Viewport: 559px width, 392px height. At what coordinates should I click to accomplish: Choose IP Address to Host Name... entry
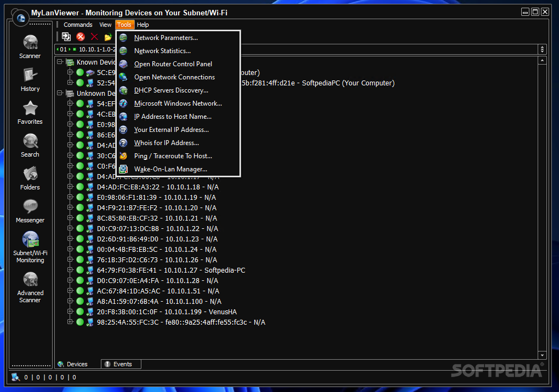click(178, 117)
